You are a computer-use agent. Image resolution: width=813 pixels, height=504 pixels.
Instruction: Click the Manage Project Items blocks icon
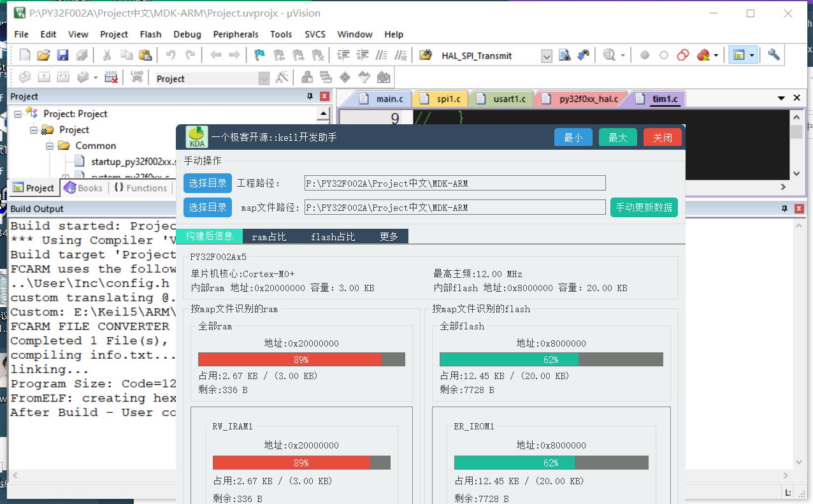[307, 78]
